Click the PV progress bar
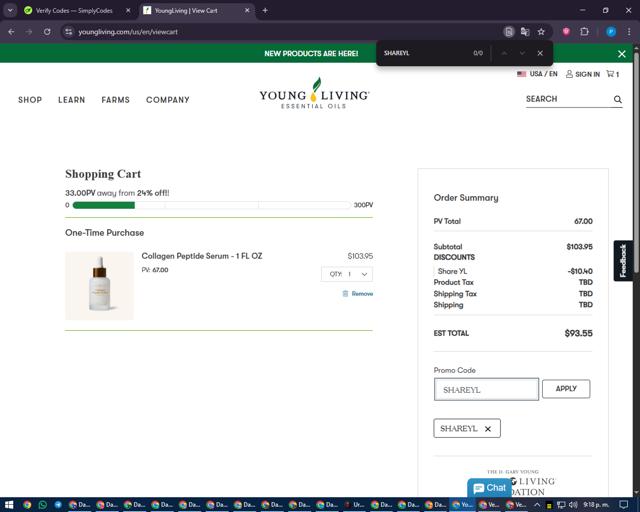The width and height of the screenshot is (640, 512). (x=211, y=205)
